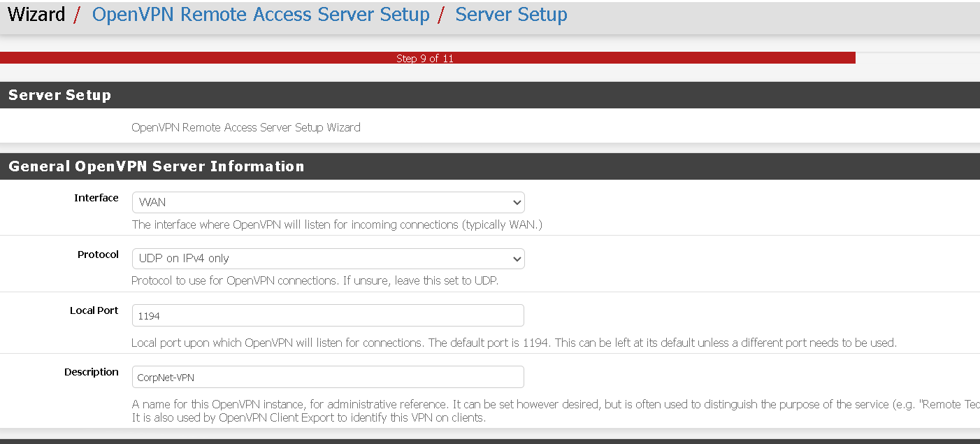Click the Step 9 of 11 progress bar
Screen dimensions: 980x444
425,57
